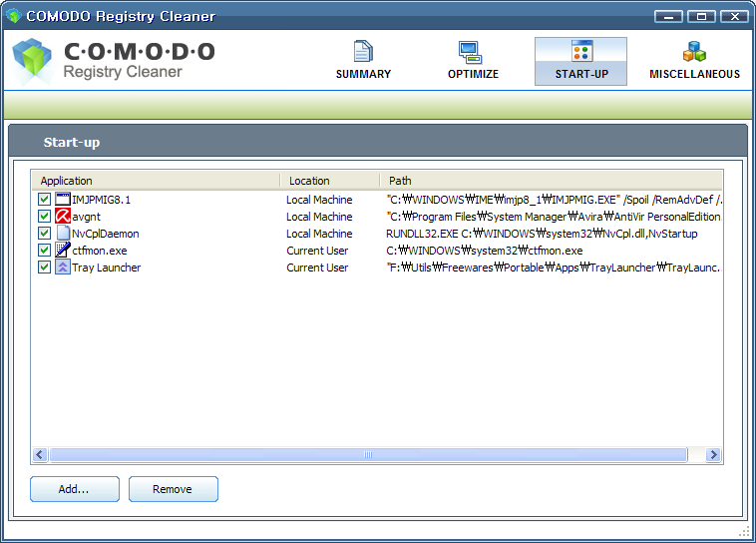Click the RUNDLL32.EXE NvCpl.dll path cell

[542, 234]
